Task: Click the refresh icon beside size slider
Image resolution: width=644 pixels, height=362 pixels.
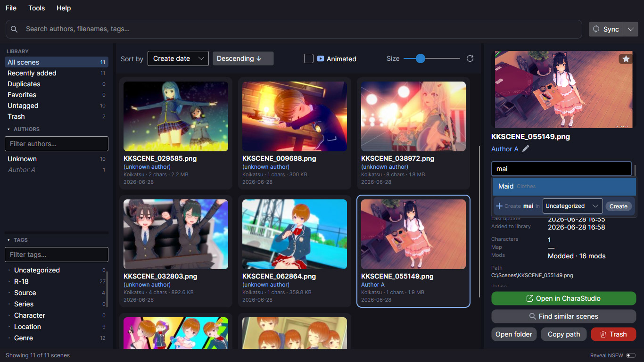Action: pyautogui.click(x=470, y=58)
